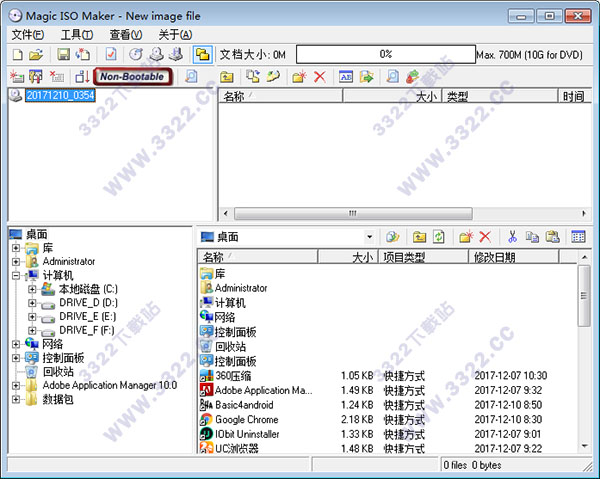
Task: Select the 20171210_0354 volume node
Action: [x=60, y=95]
